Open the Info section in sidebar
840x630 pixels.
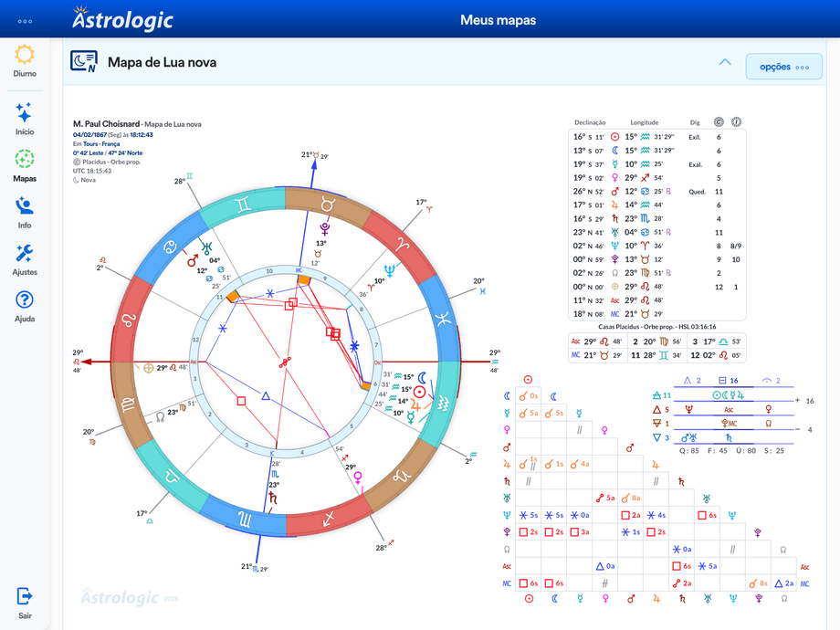point(25,213)
